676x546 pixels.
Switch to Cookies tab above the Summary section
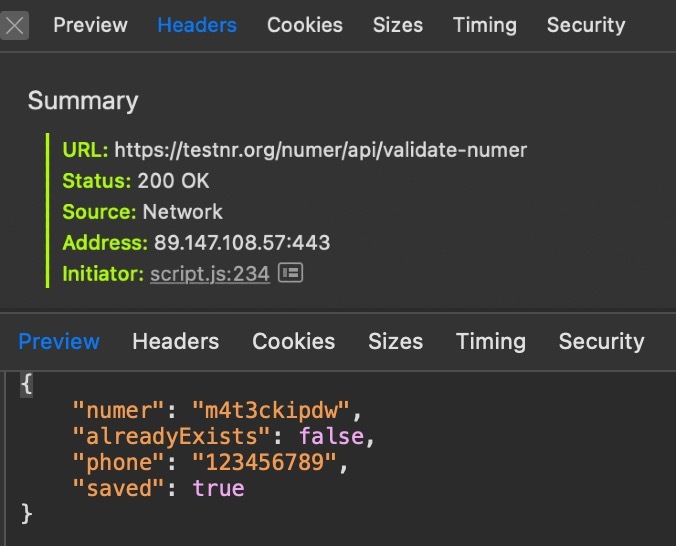(304, 25)
